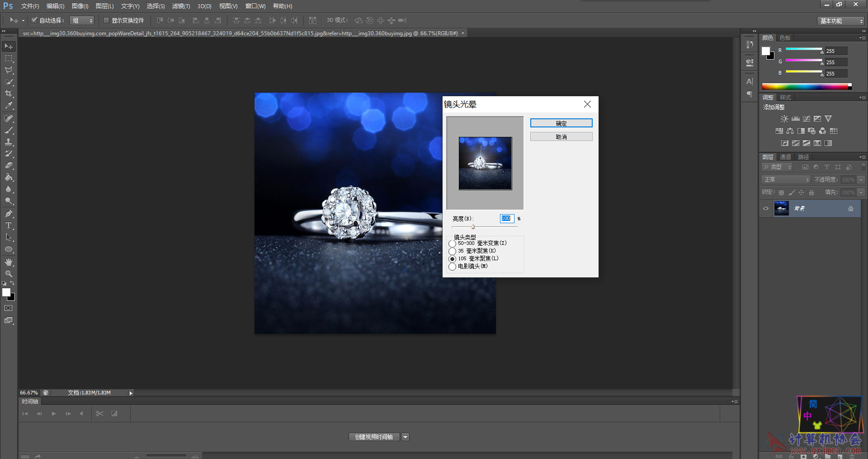
Task: Toggle Quick Mask mode icon
Action: pyautogui.click(x=9, y=308)
